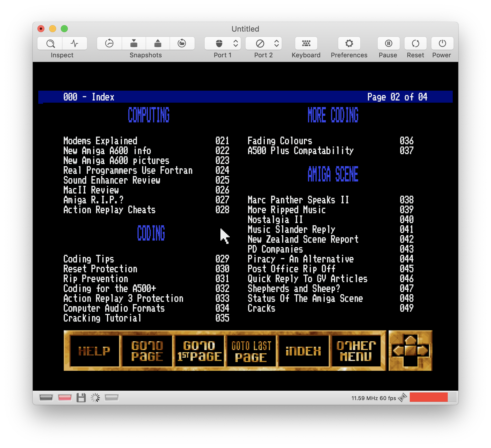
Task: Open the Port 2 device dropdown
Action: coord(264,44)
